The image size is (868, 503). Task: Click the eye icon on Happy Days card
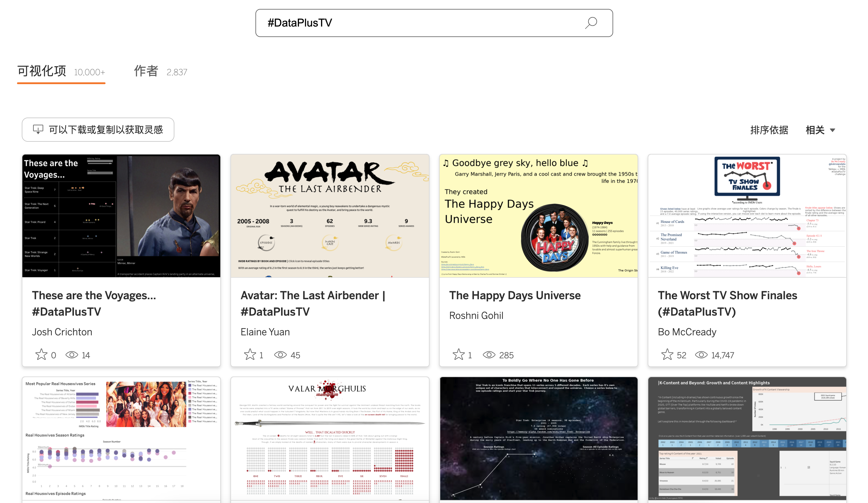coord(489,355)
